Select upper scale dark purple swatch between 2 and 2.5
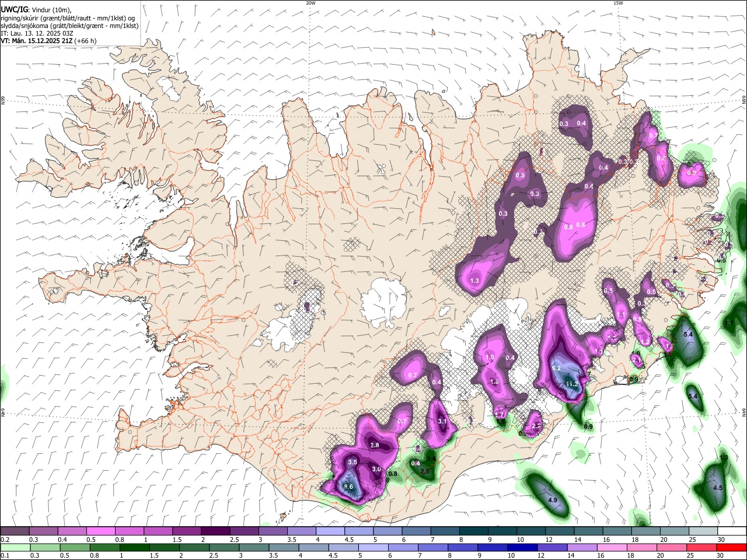 [215, 531]
